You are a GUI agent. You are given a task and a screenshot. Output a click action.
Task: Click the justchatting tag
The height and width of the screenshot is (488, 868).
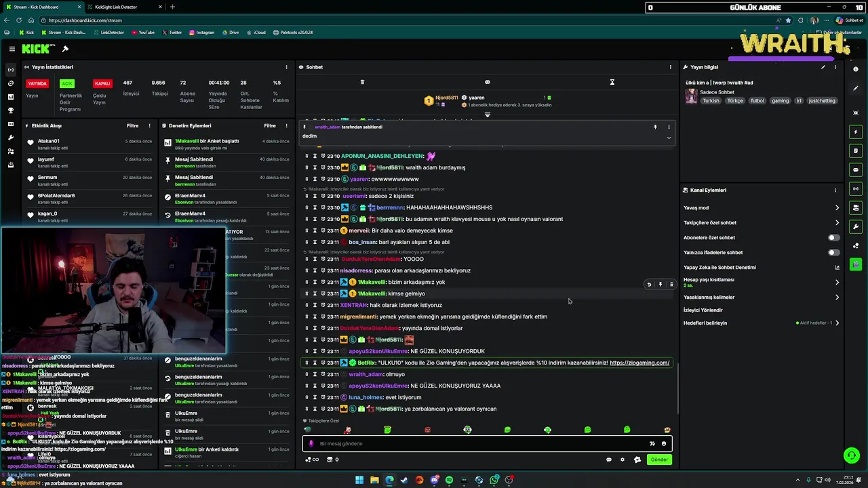point(822,100)
